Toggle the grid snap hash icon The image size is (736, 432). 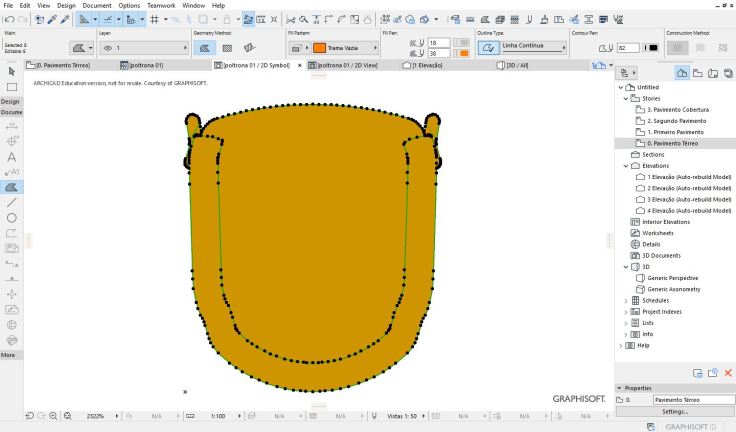[x=154, y=19]
